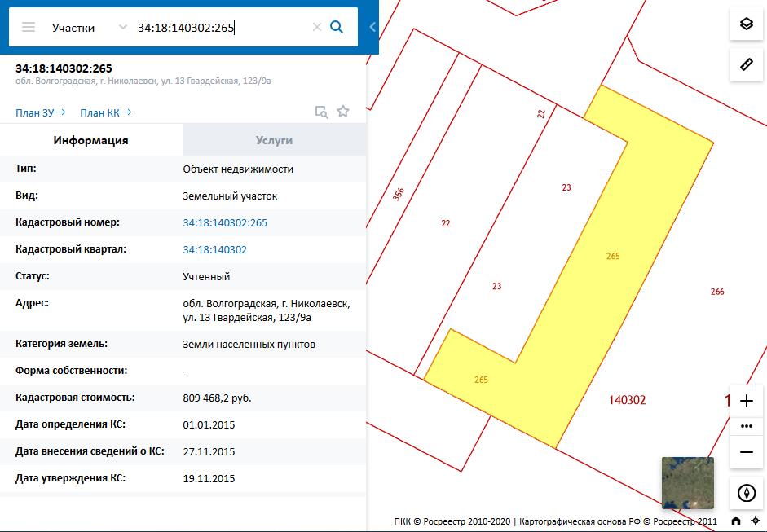Clear the search field with X
Screen dimensions: 767x532
pos(317,27)
